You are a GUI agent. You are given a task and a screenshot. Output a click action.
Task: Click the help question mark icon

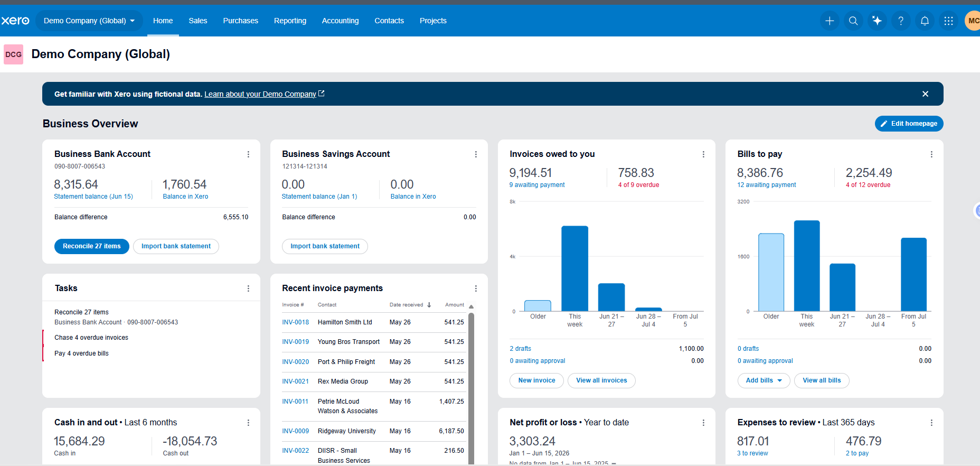tap(901, 21)
